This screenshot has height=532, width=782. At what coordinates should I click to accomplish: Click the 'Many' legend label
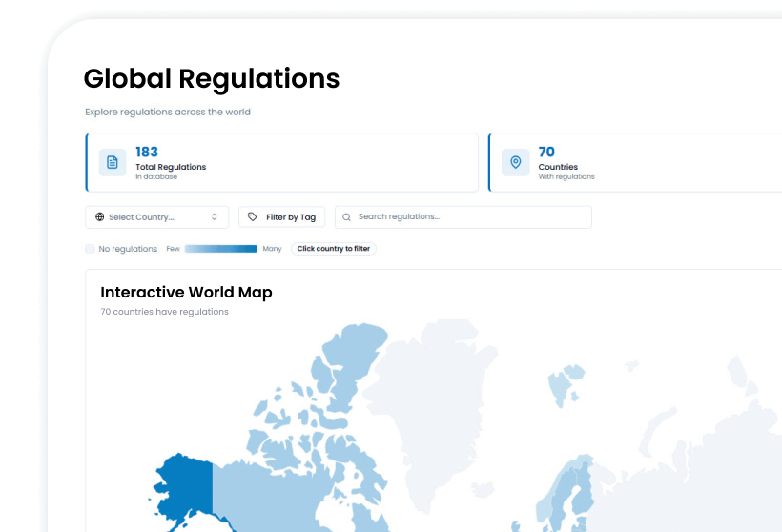(x=273, y=248)
